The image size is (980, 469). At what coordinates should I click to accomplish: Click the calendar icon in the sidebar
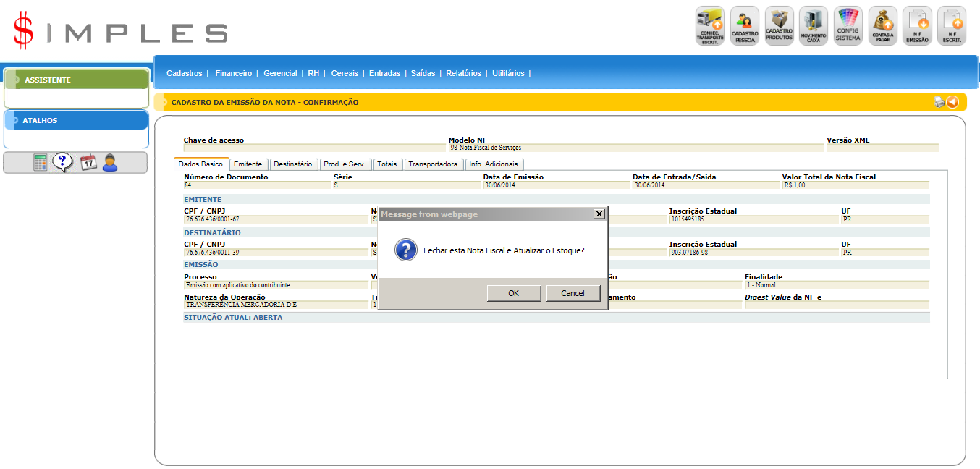(88, 163)
